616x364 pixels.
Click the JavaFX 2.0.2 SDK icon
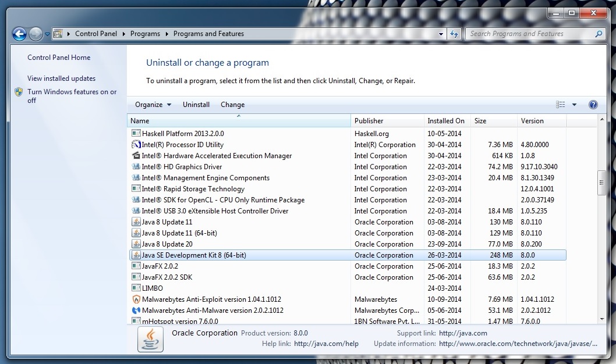click(x=136, y=277)
